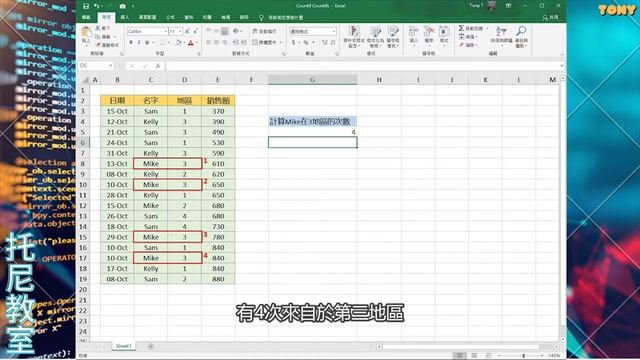Click the Name Box showing G6
Image resolution: width=640 pixels, height=360 pixels.
tap(96, 66)
